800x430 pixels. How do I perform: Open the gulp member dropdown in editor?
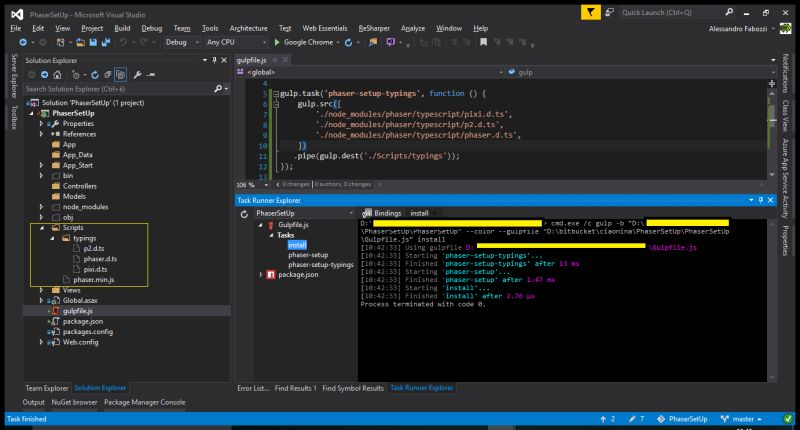point(773,72)
